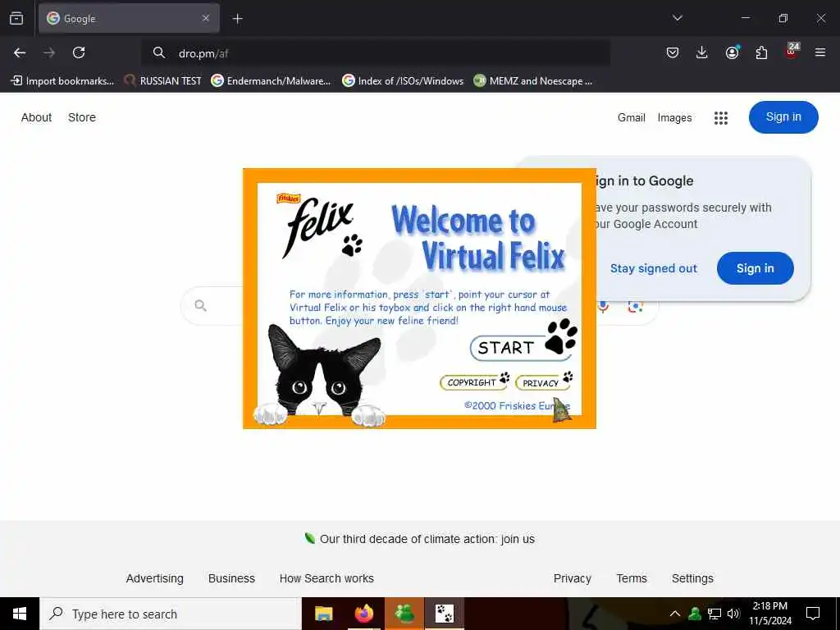Start voice search with the microphone icon
This screenshot has height=630, width=840.
(x=603, y=307)
